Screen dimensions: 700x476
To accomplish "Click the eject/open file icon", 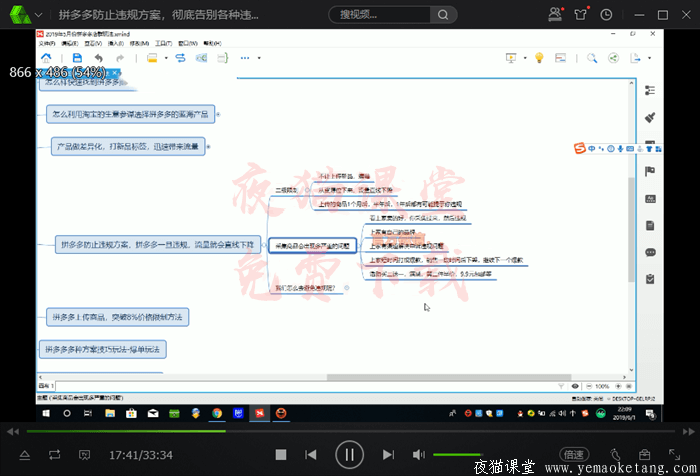I will pos(25,455).
